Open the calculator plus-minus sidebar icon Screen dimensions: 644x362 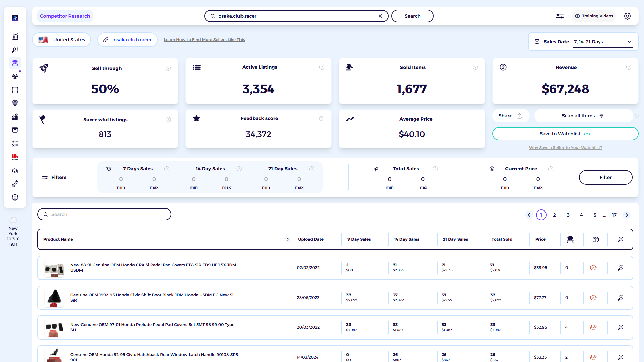[15, 144]
